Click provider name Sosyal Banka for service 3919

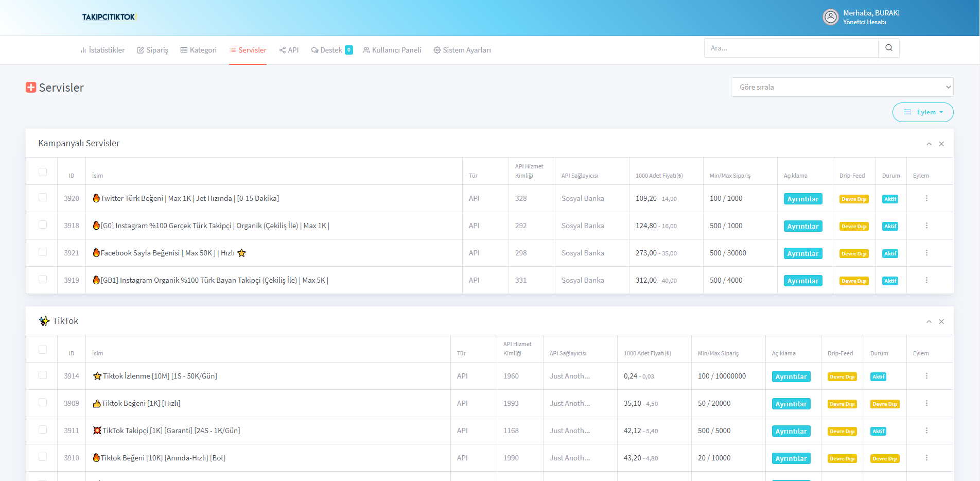(x=583, y=280)
